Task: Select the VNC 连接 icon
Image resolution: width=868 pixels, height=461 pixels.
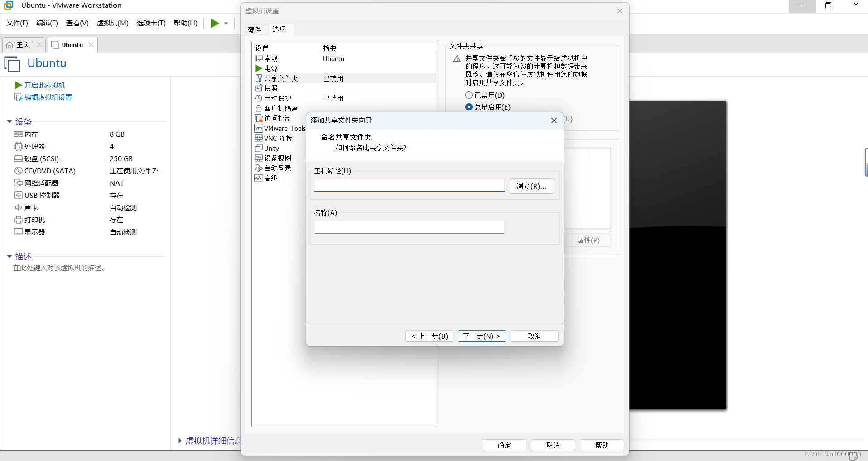Action: 259,138
